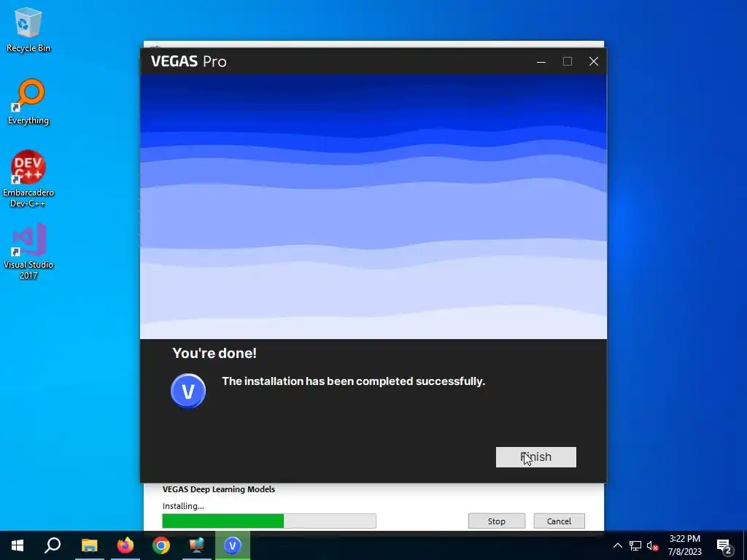This screenshot has width=747, height=560.
Task: Click the blue waves banner image
Action: click(x=373, y=206)
